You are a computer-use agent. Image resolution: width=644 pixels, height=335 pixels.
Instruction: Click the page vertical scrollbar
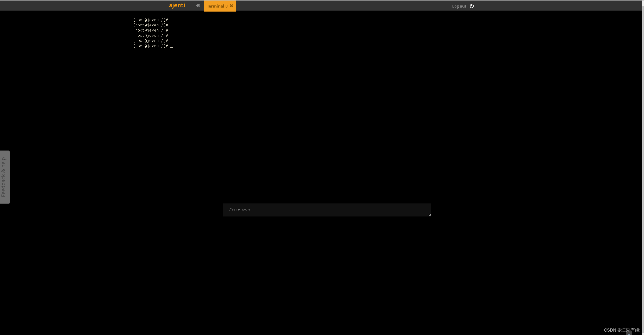[643, 169]
